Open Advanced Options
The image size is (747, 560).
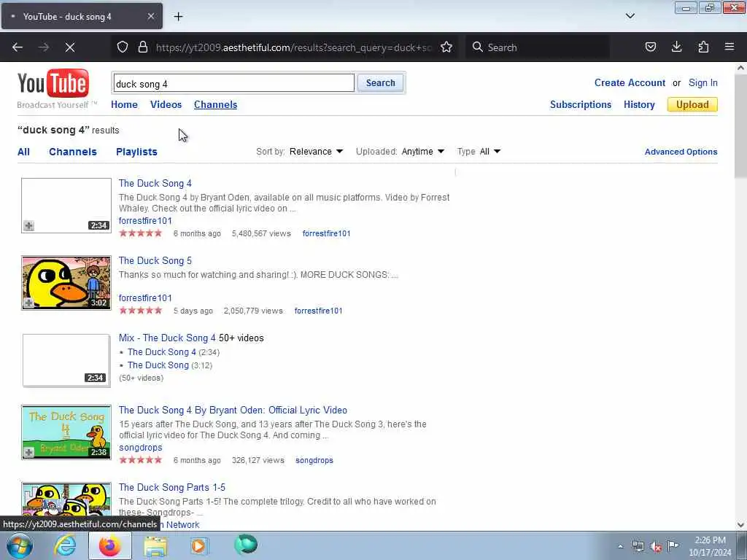(681, 152)
